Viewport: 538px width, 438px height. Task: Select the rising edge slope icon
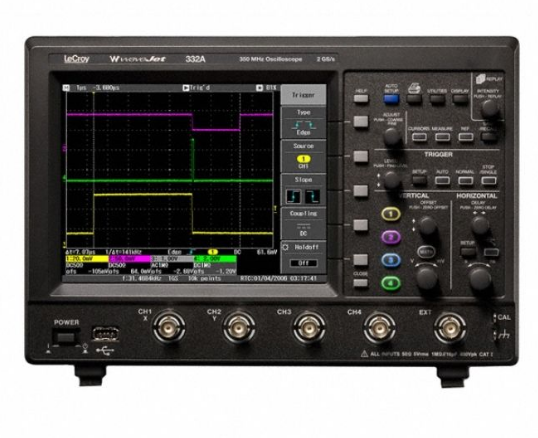pyautogui.click(x=294, y=197)
